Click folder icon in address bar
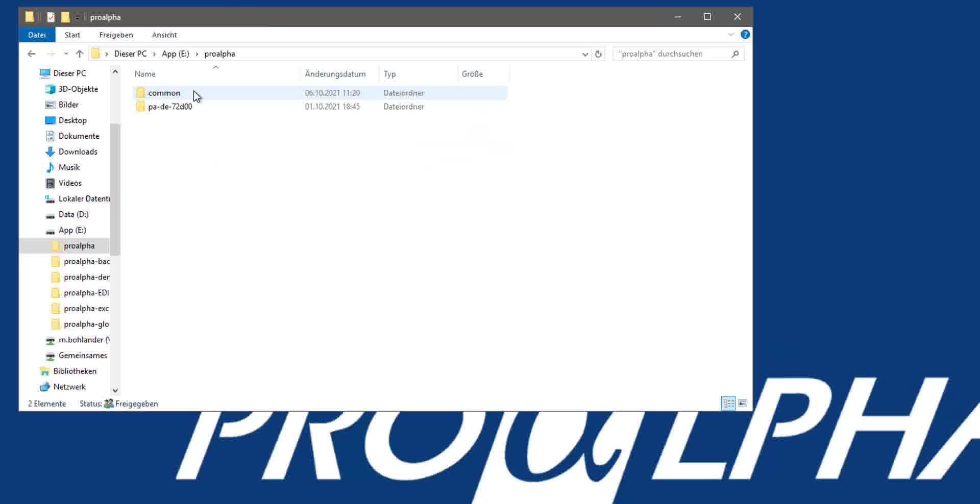The height and width of the screenshot is (504, 980). click(95, 54)
